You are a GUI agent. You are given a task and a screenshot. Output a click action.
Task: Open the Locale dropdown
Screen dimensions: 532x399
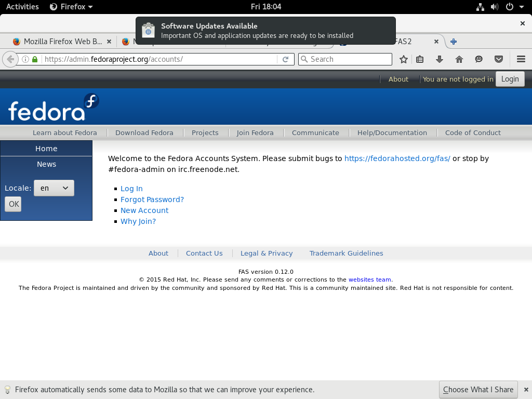(54, 188)
